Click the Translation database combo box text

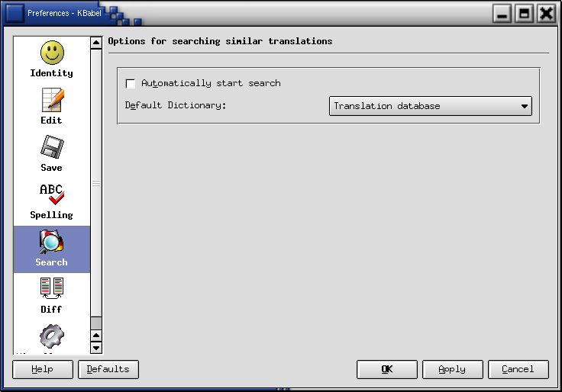tap(387, 107)
